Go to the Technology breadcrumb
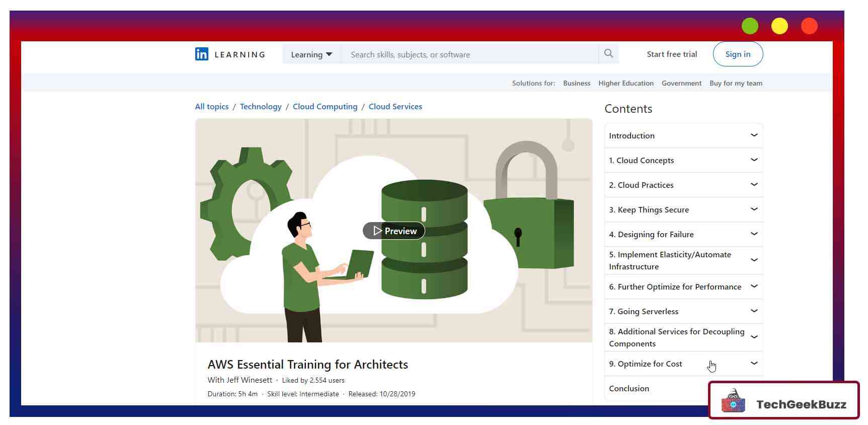Viewport: 868px width, 425px height. [x=261, y=107]
